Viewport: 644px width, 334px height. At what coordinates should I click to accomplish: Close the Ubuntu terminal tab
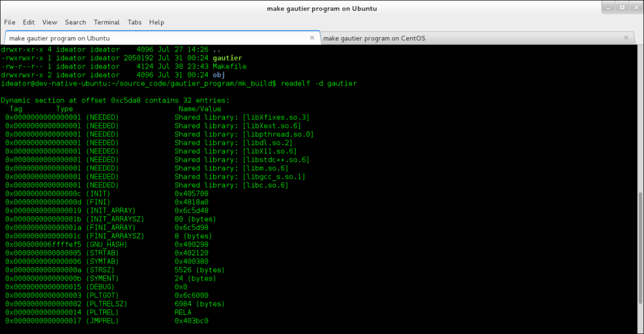tap(312, 38)
